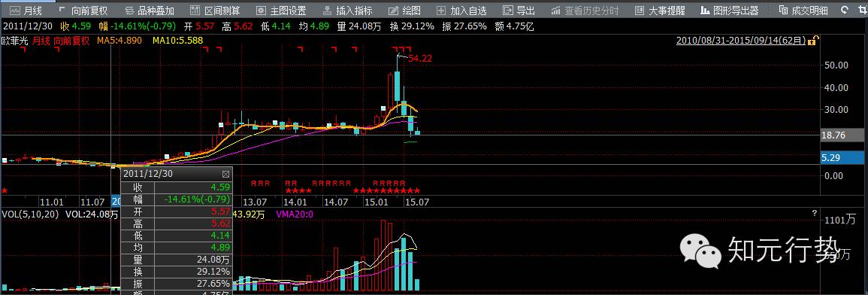868x295 pixels.
Task: Open the 绘图 drawing tool
Action: [x=404, y=11]
